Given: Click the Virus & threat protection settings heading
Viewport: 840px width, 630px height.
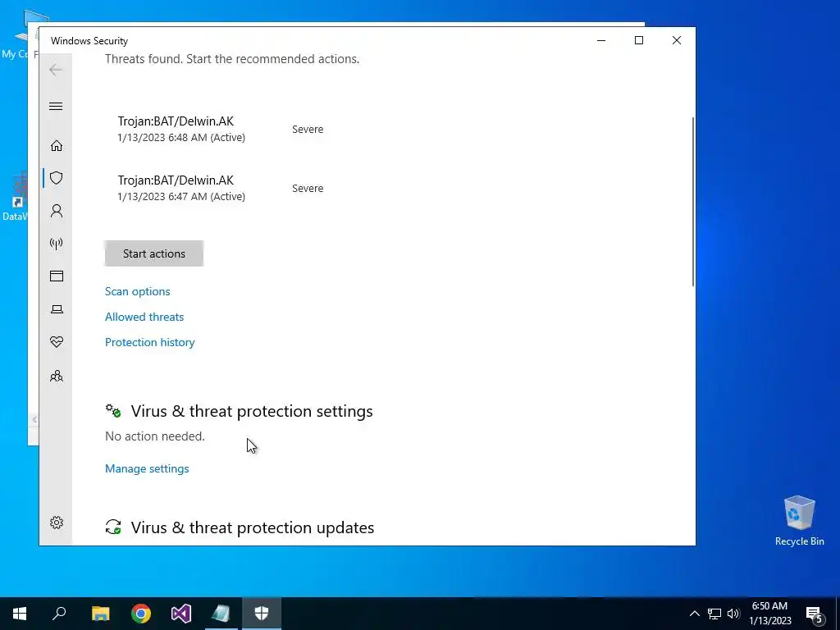Looking at the screenshot, I should (252, 411).
